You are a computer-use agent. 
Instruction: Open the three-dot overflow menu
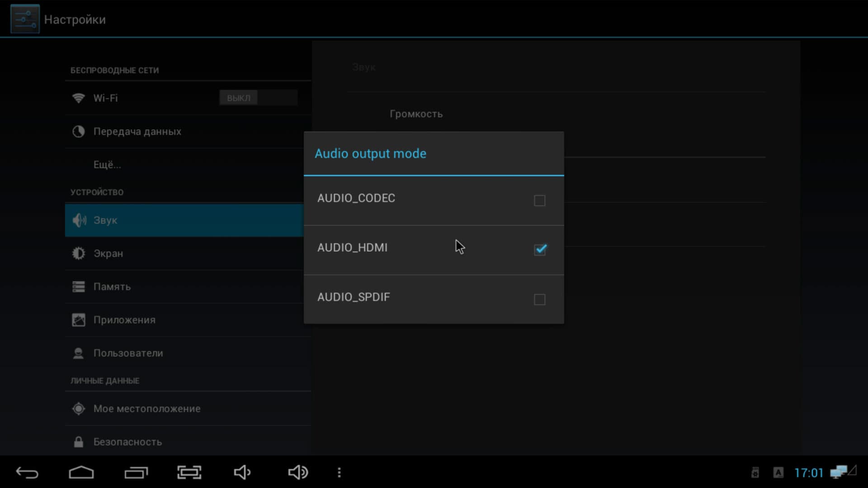click(339, 473)
